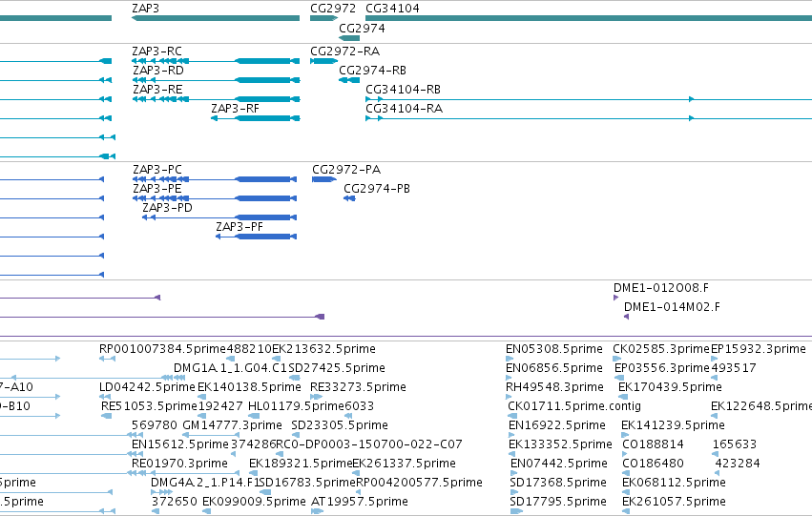This screenshot has width=812, height=516.
Task: Click the RE01970.3prime label
Action: (179, 464)
